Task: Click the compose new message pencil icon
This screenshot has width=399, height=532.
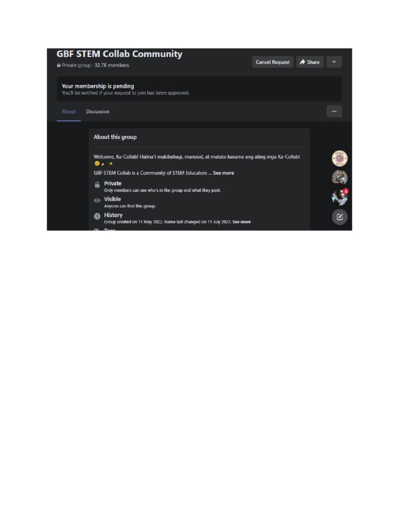Action: coord(340,217)
